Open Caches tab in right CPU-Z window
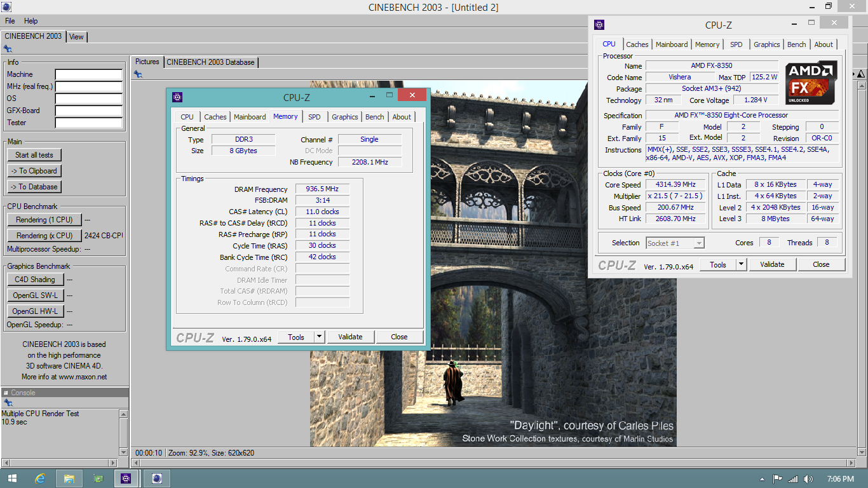Image resolution: width=868 pixels, height=488 pixels. pos(637,44)
